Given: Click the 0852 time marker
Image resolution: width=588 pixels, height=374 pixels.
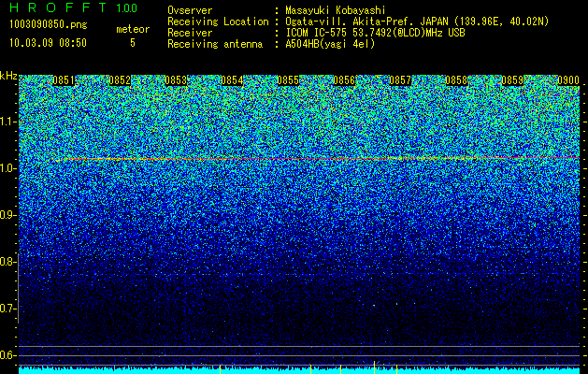Looking at the screenshot, I should pyautogui.click(x=120, y=80).
